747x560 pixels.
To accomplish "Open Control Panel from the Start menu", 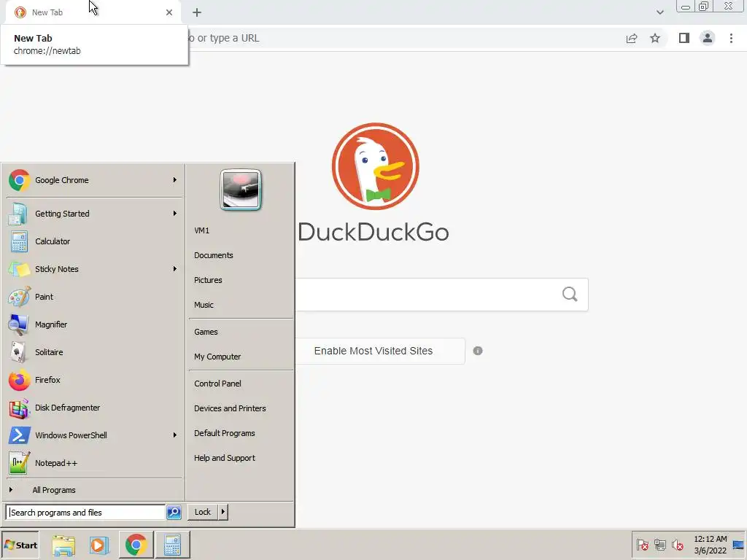I will click(x=217, y=384).
